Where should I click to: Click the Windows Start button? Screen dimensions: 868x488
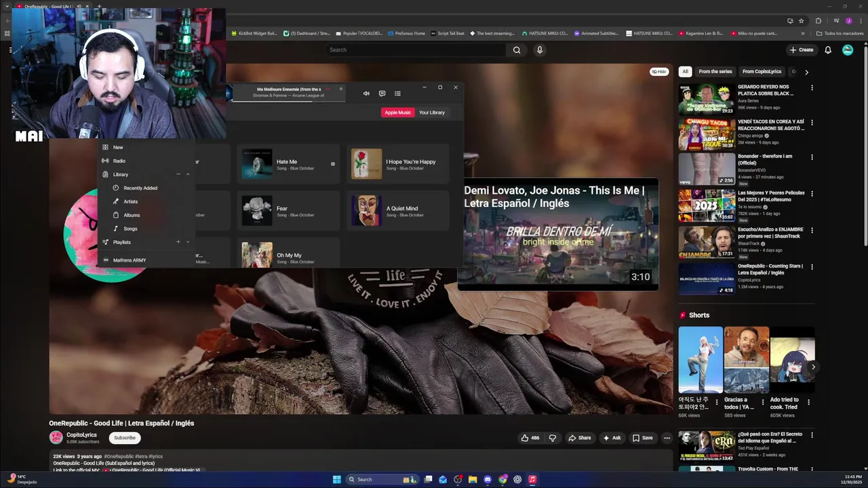(x=337, y=479)
